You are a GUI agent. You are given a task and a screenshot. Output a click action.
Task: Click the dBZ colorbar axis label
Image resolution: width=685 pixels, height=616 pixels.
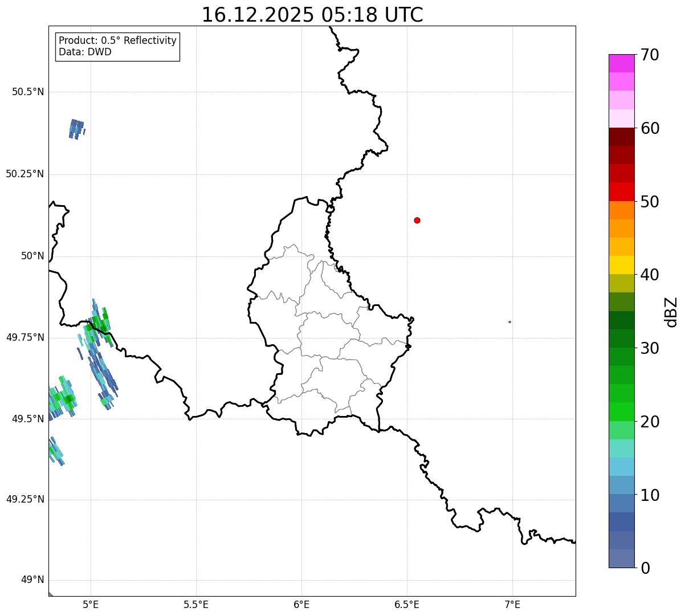(x=671, y=312)
